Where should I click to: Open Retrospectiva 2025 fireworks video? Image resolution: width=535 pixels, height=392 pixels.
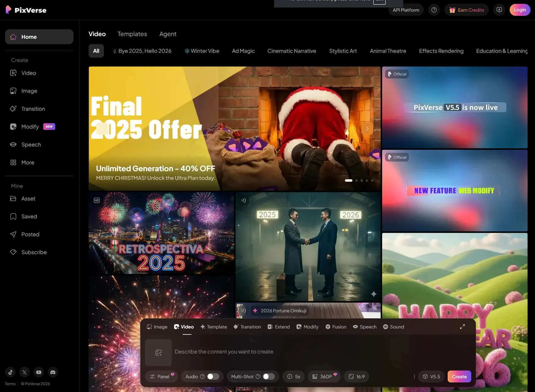point(161,233)
